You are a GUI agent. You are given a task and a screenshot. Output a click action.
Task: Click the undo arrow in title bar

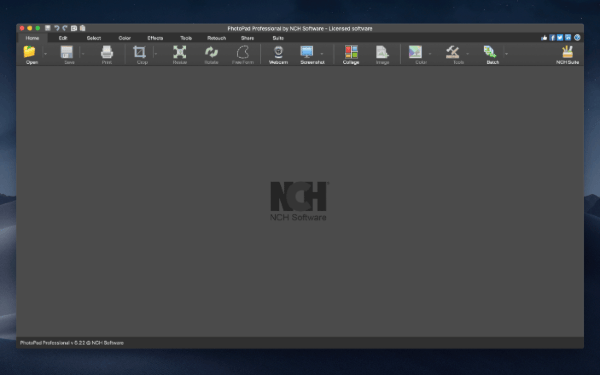[x=57, y=28]
